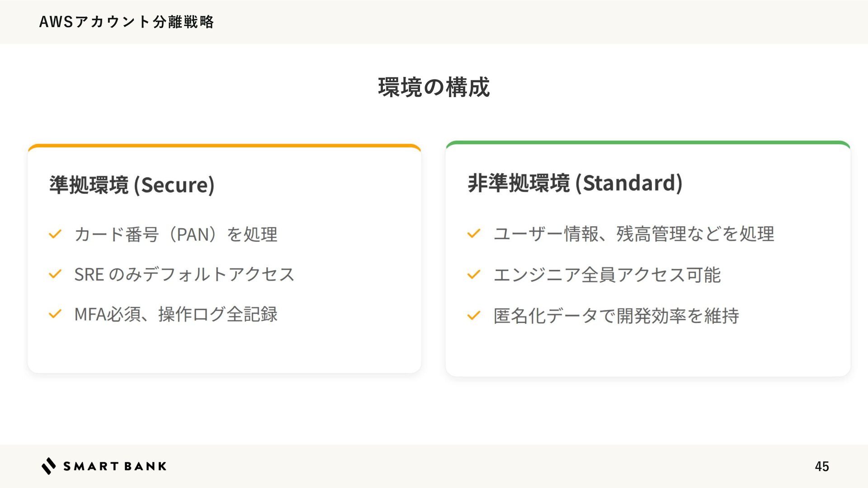Select the text エンジニア全員アクセス可能
Image resolution: width=868 pixels, height=488 pixels.
click(x=607, y=275)
